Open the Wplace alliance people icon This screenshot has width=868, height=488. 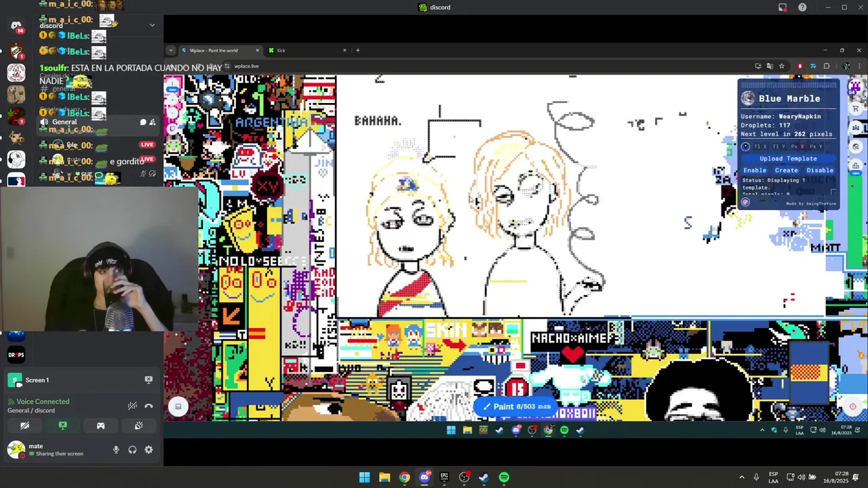856,128
